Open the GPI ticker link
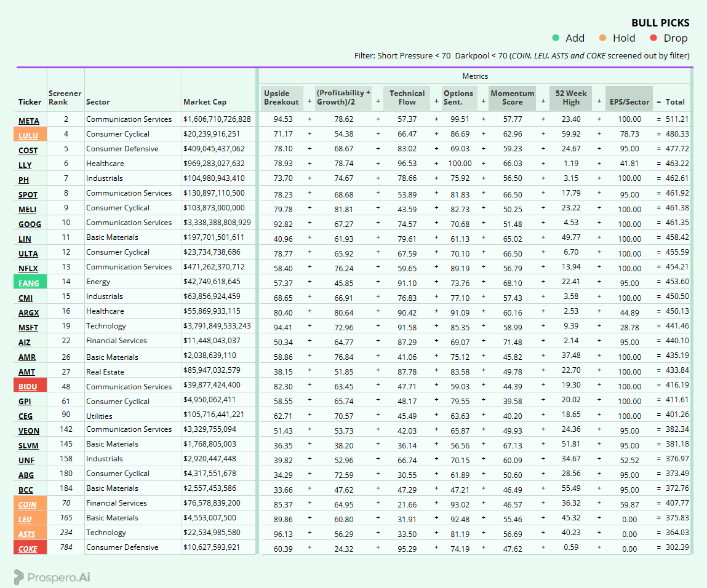This screenshot has height=588, width=707. click(x=25, y=402)
